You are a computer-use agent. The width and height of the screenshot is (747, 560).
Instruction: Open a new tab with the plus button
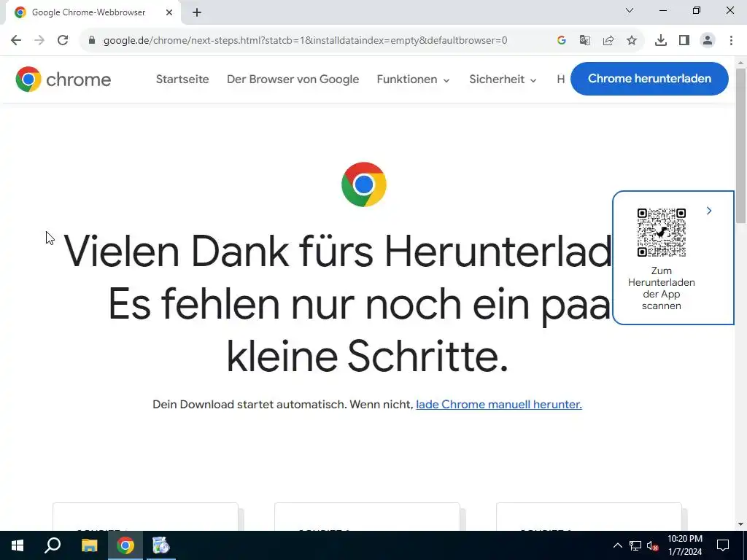[x=197, y=13]
